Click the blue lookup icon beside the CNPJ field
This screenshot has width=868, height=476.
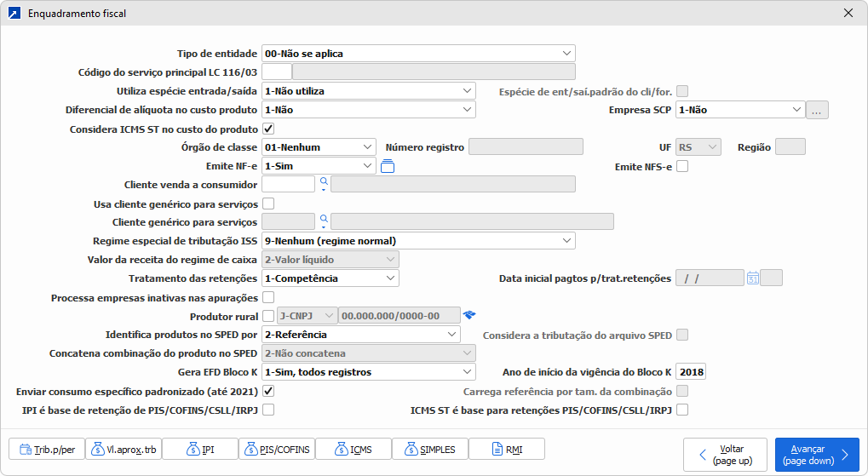pos(469,316)
